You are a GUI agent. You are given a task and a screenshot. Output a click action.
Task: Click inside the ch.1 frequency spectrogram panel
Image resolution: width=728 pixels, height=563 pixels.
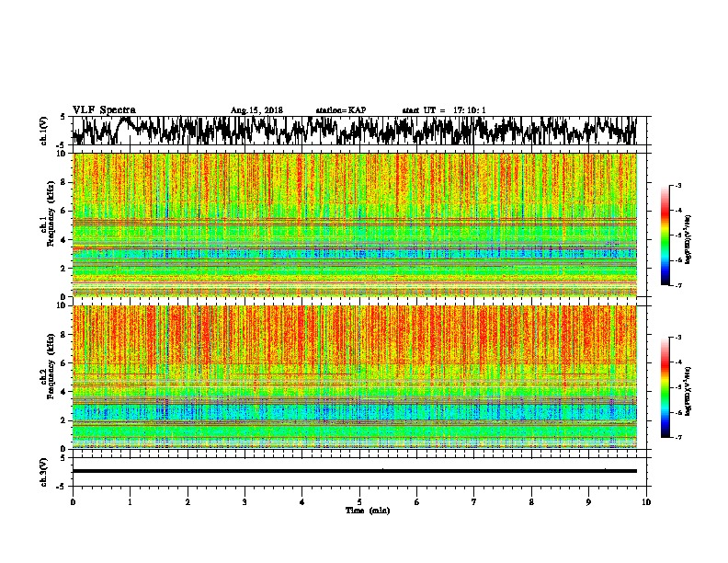[355, 224]
